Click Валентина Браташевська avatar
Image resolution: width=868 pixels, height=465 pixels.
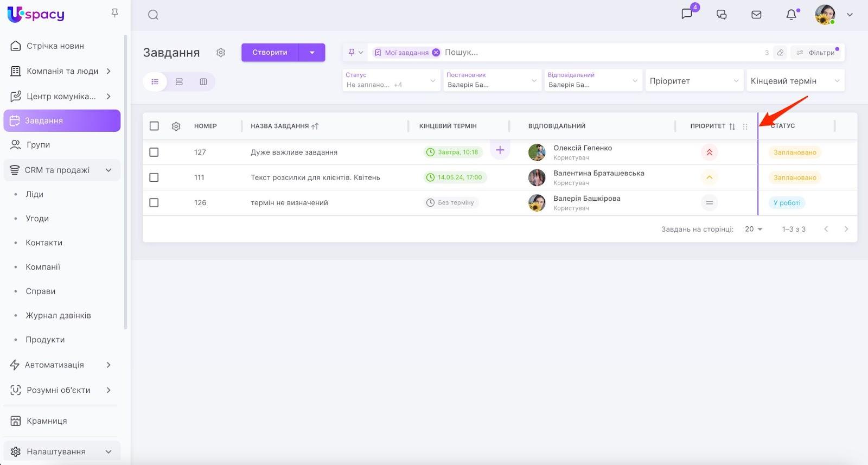point(537,177)
